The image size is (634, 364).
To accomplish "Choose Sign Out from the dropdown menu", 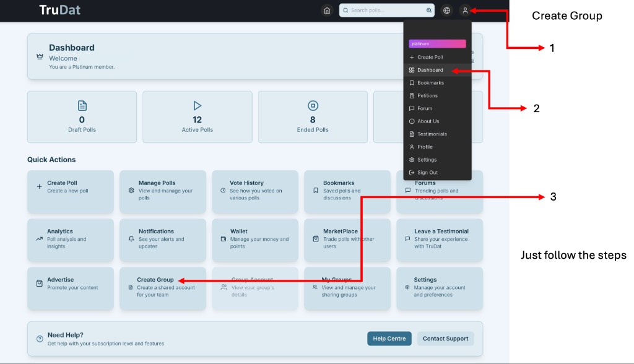I will [x=438, y=172].
